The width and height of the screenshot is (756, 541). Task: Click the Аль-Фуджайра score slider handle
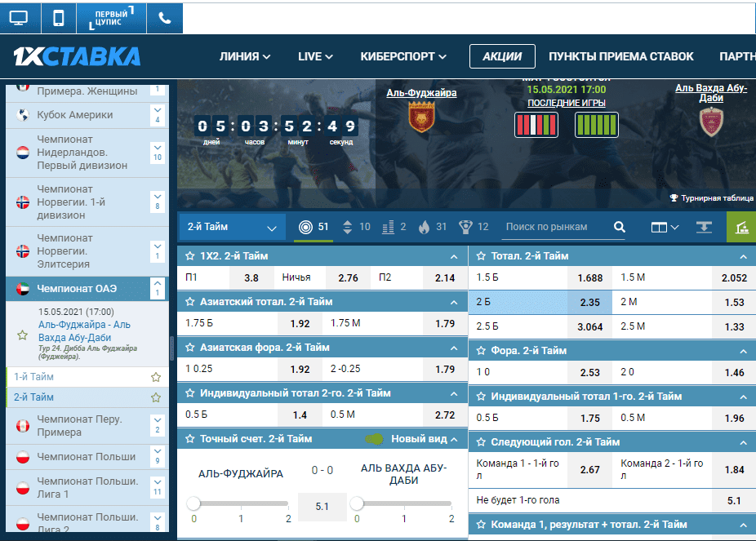(193, 503)
